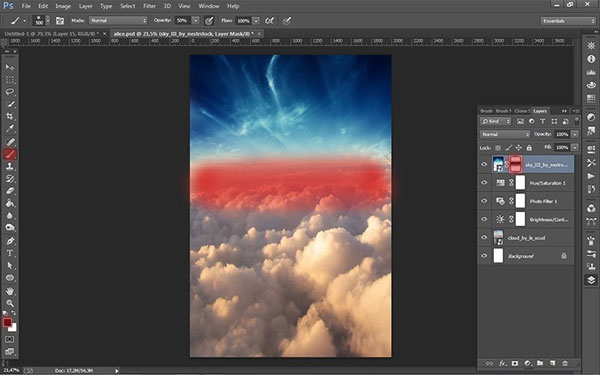Open the brush Mode dropdown
This screenshot has width=600, height=375.
pos(118,21)
